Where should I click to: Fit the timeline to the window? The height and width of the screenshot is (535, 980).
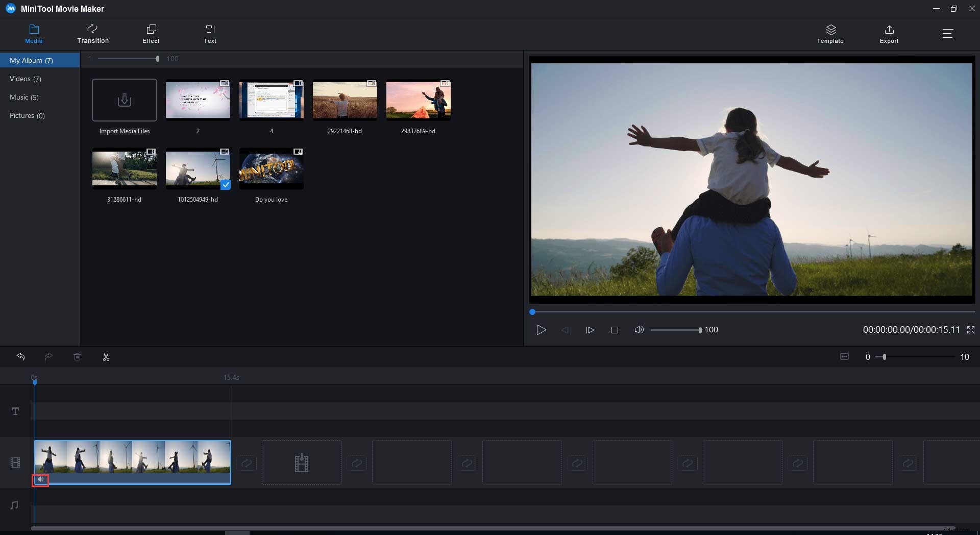844,357
